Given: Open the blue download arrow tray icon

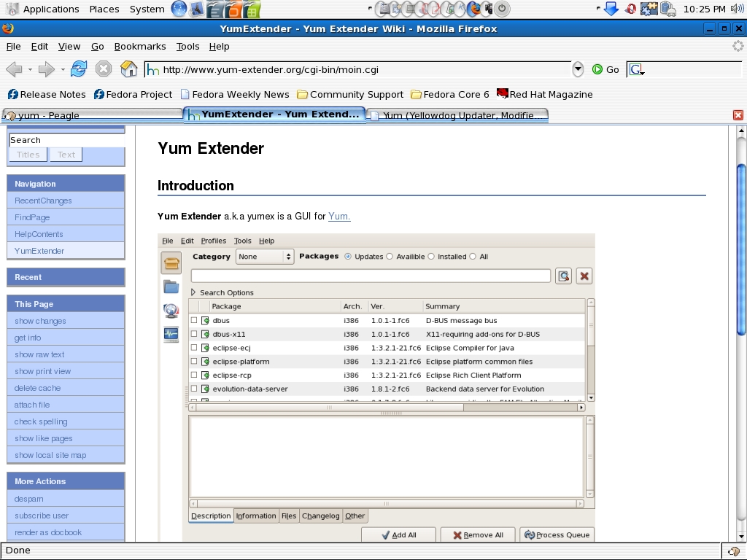Looking at the screenshot, I should coord(611,9).
